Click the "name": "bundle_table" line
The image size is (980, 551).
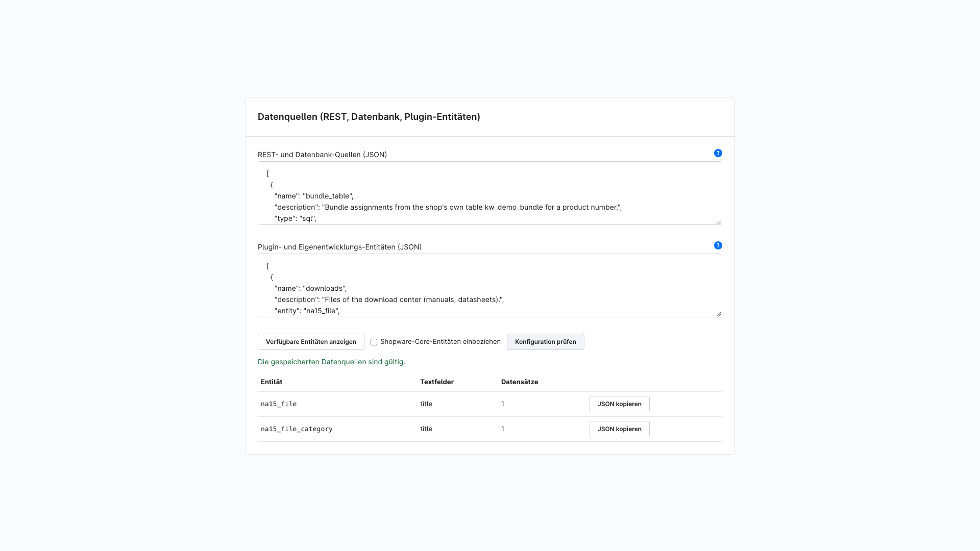pyautogui.click(x=314, y=196)
